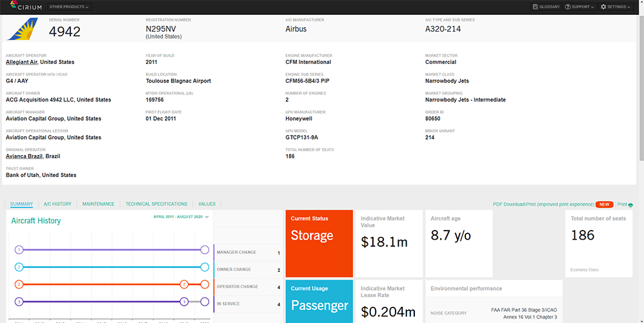Click the Current Usage Passenger tile
This screenshot has height=323, width=644.
(x=319, y=302)
